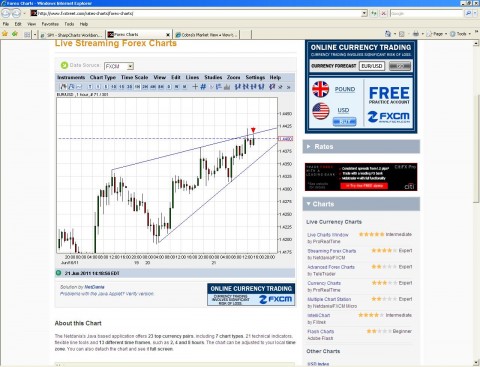480x367 pixels.
Task: Select the 8H timeframe button in chart toolbar
Action: (161, 87)
